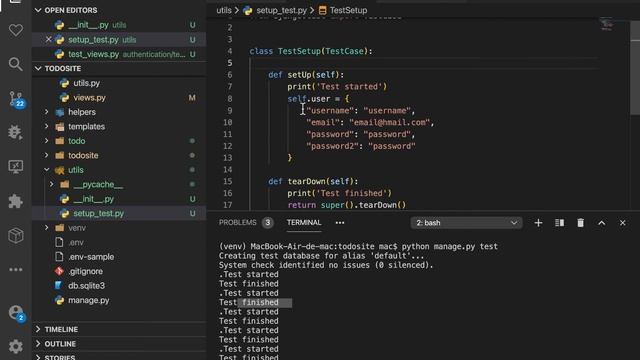The height and width of the screenshot is (360, 640).
Task: Click 'System check identified no issues' line
Action: (326, 265)
